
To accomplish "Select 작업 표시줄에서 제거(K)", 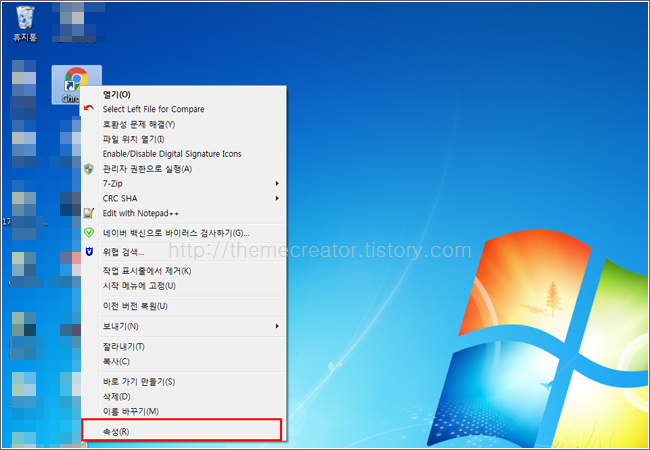I will [x=184, y=271].
